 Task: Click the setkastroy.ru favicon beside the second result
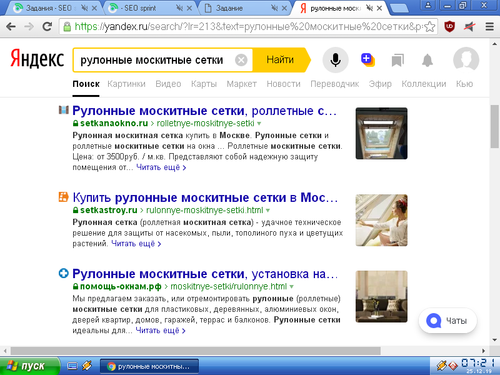click(64, 197)
